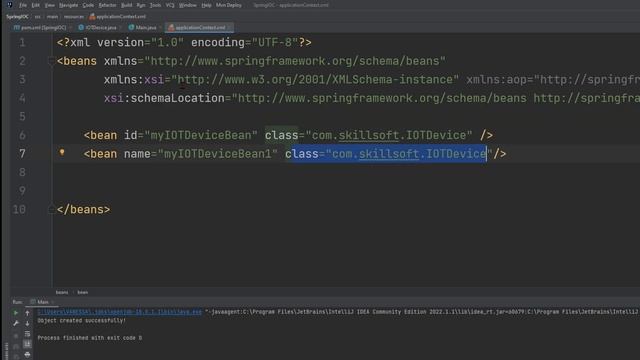Close the applicationContext.xml editor tab
Screen dimensions: 640x360
[230, 27]
